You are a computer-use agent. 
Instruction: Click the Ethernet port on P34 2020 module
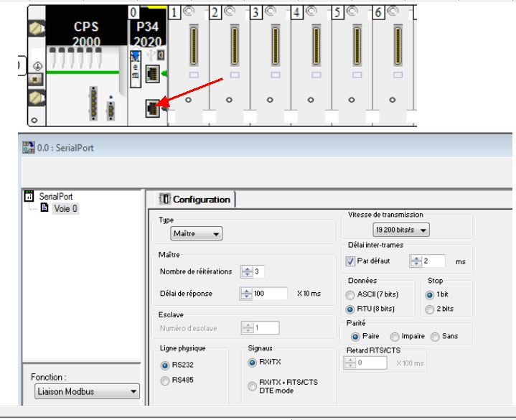(x=154, y=72)
